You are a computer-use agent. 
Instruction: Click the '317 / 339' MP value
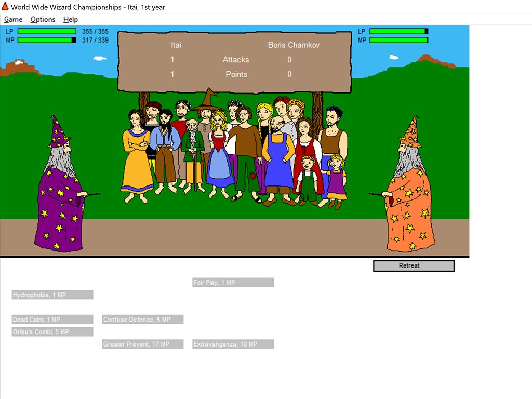[95, 40]
